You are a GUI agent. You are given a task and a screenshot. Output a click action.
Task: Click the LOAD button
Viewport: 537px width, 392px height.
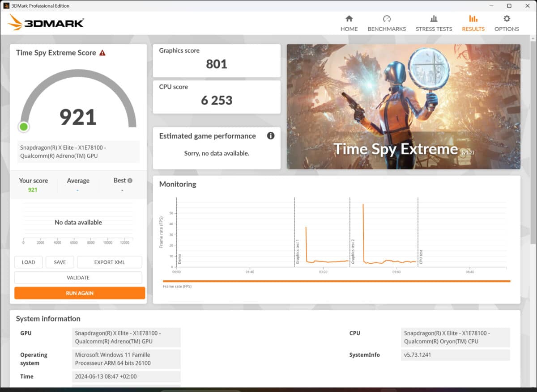28,262
